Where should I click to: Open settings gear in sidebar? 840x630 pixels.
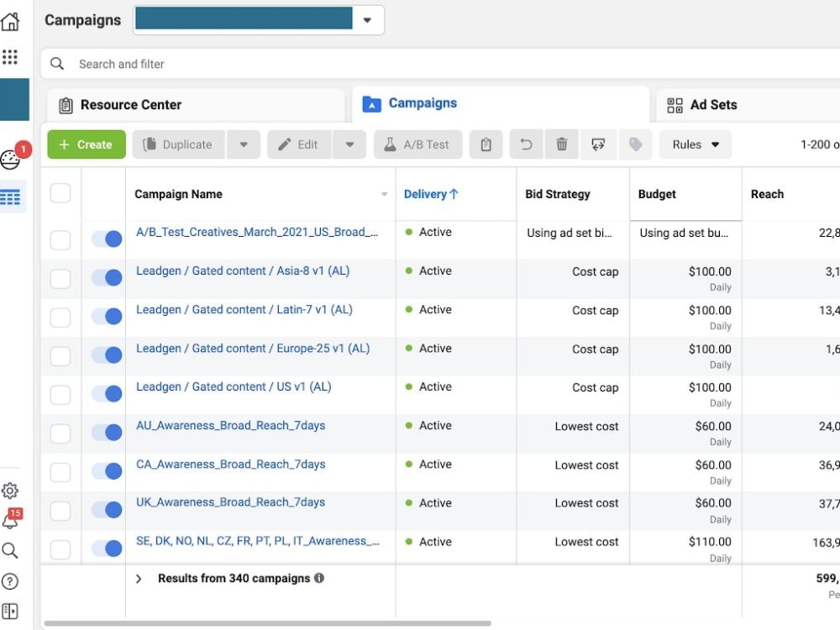coord(10,491)
